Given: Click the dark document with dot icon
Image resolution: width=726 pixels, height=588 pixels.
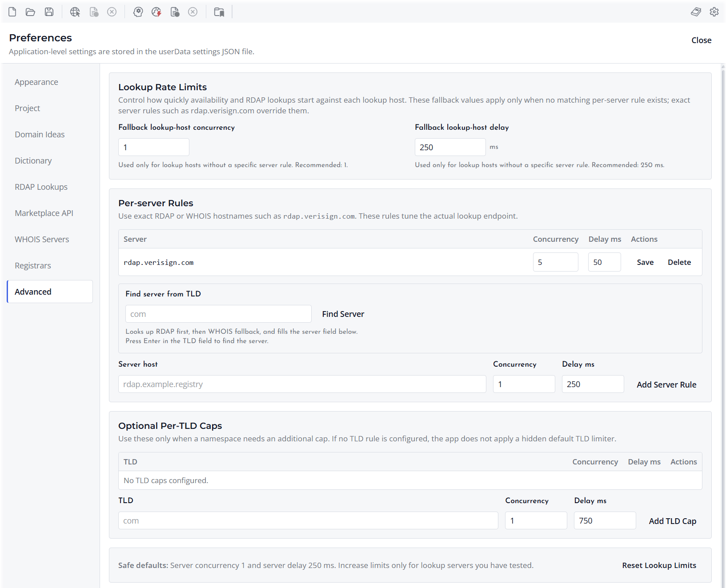Looking at the screenshot, I should click(x=175, y=12).
